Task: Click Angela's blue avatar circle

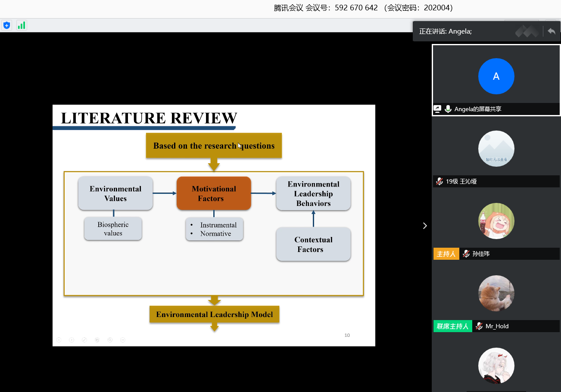Action: pos(496,76)
